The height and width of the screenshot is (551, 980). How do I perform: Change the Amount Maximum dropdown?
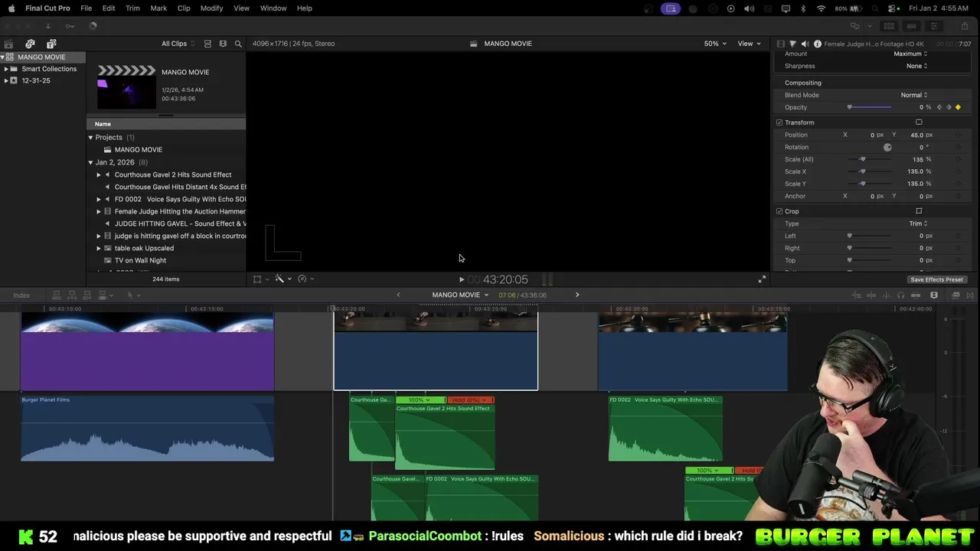910,54
